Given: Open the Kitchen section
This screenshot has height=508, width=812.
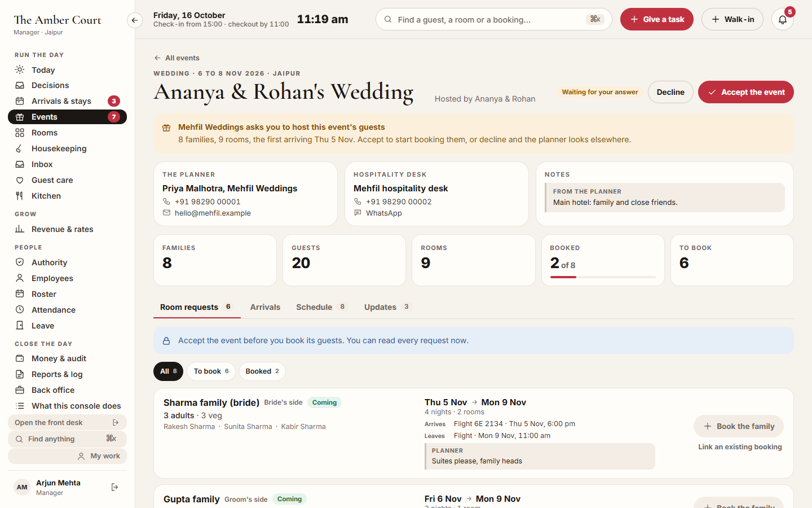Looking at the screenshot, I should 67,196.
